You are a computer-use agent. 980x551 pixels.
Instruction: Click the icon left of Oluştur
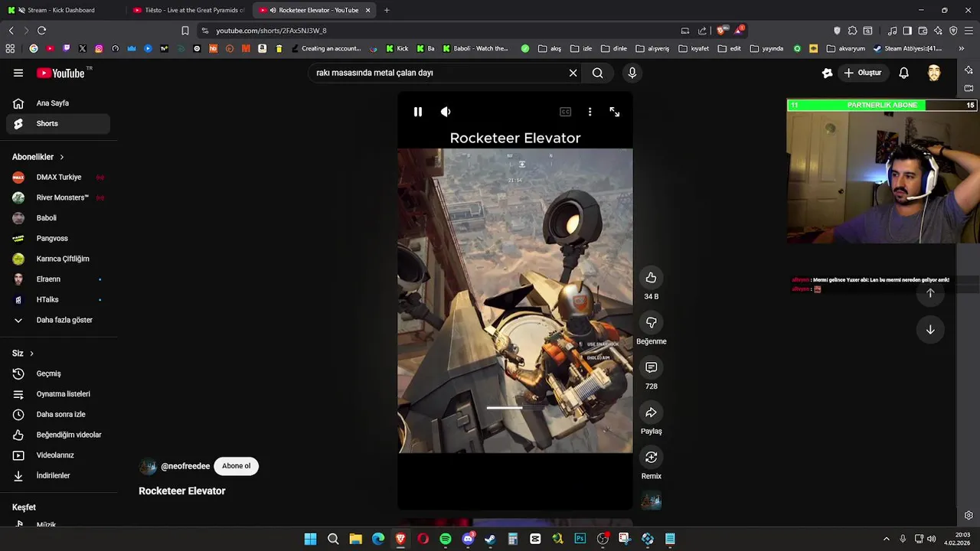point(827,73)
